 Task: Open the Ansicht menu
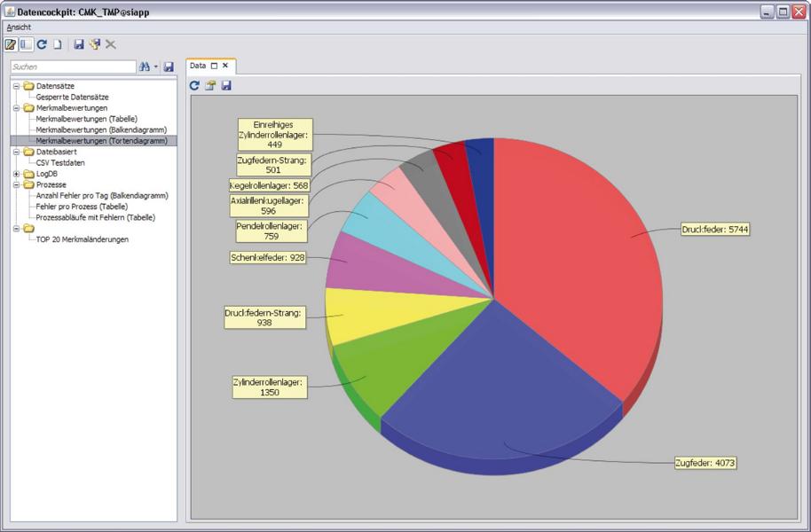tap(19, 27)
